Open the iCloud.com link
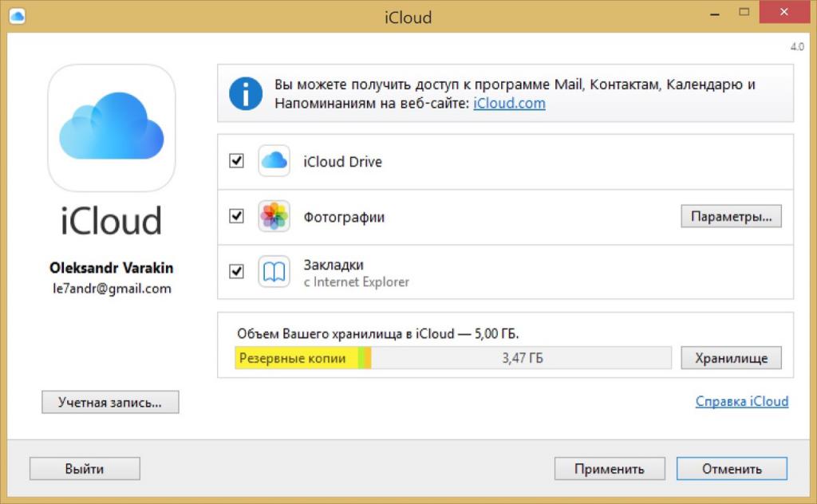The image size is (817, 504). pos(509,103)
